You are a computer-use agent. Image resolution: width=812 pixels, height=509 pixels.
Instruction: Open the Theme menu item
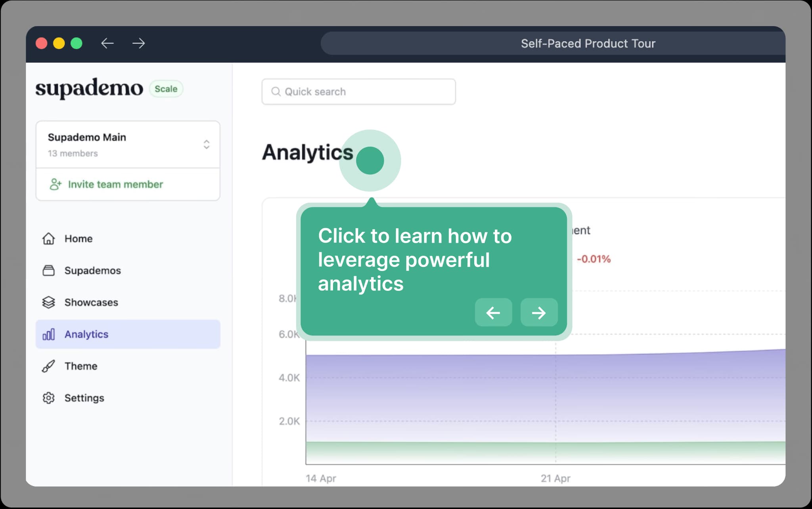(x=81, y=366)
